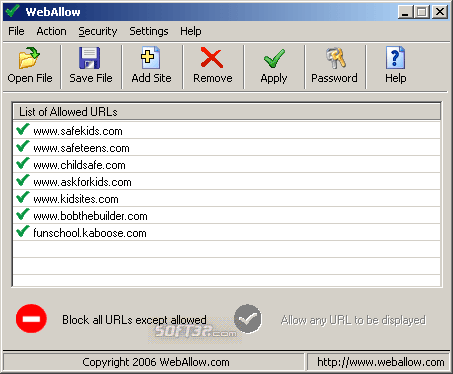The height and width of the screenshot is (374, 453).
Task: Click the List of Allowed URLs column header
Action: (x=227, y=112)
